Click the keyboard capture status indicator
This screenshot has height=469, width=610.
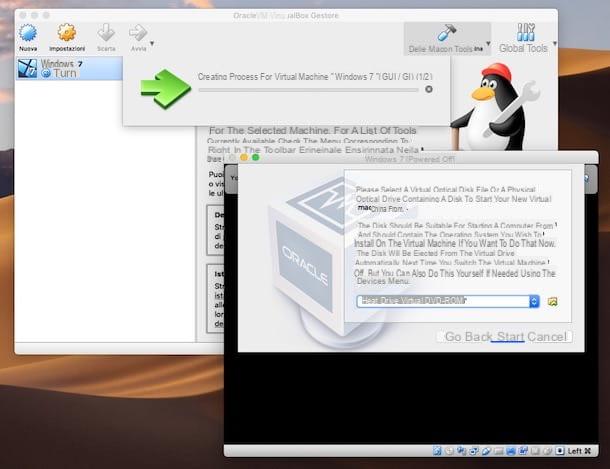[x=559, y=451]
